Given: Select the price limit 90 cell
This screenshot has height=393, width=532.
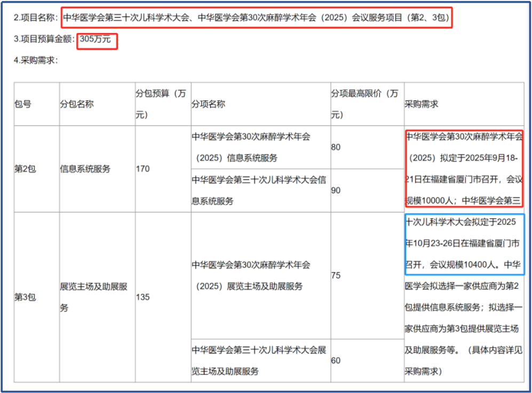Looking at the screenshot, I should (x=336, y=190).
